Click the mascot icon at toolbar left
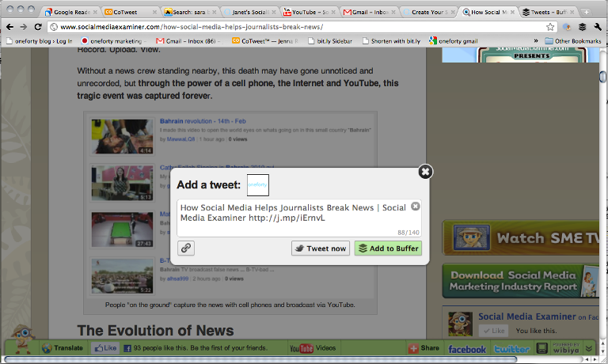608x364 pixels. [x=22, y=339]
